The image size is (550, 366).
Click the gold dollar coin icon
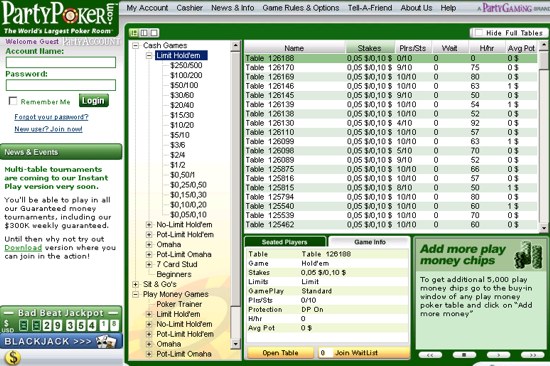click(13, 358)
